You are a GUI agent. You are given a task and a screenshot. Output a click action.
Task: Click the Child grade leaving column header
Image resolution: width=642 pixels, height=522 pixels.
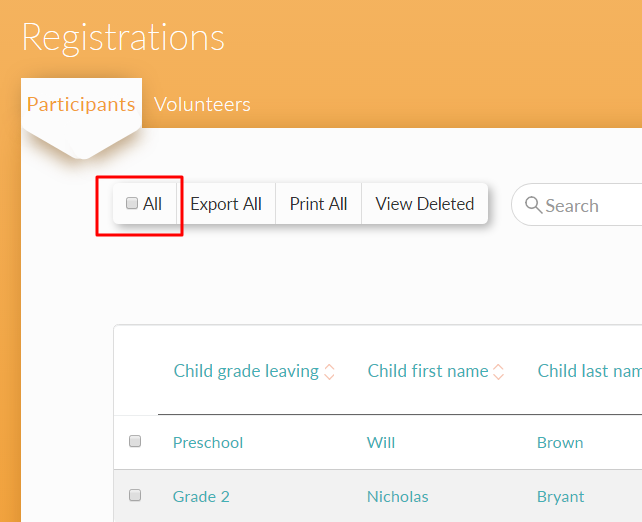[x=246, y=371]
